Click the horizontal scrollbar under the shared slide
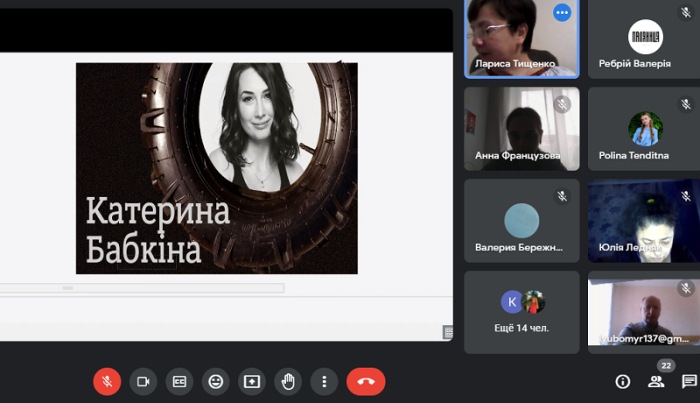This screenshot has height=403, width=700. coord(142,288)
